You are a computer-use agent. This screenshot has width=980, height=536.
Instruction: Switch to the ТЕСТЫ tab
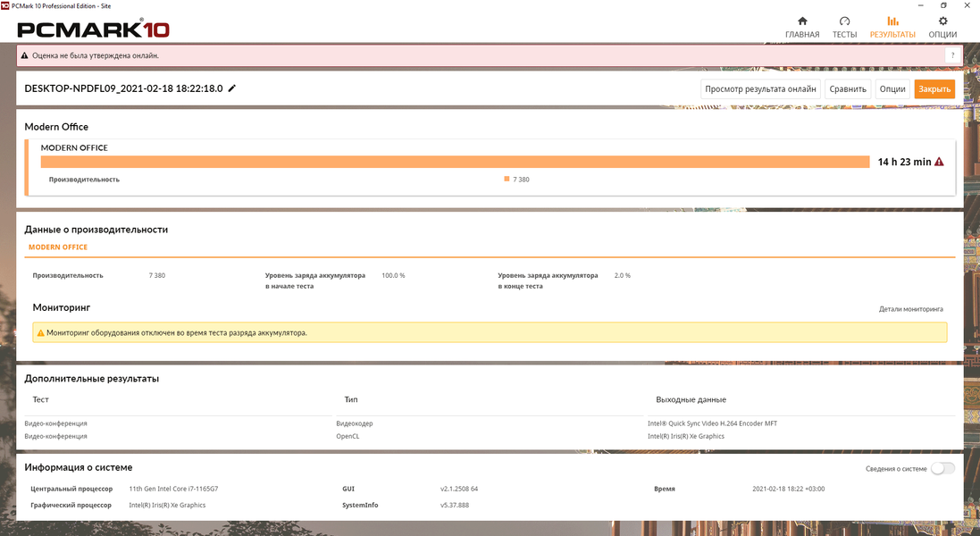point(844,28)
